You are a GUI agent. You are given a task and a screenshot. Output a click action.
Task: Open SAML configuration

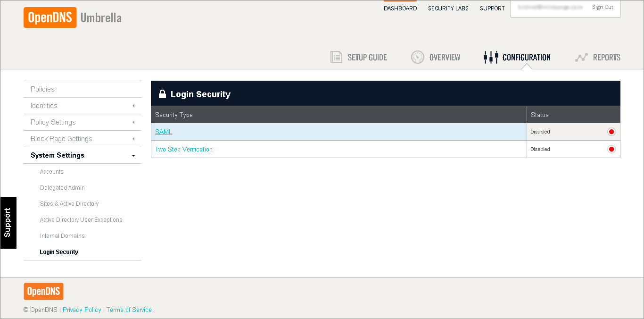click(x=163, y=132)
